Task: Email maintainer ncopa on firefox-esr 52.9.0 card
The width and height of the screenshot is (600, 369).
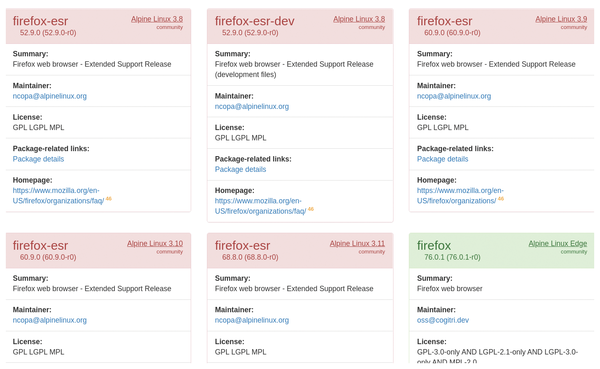Action: [50, 96]
